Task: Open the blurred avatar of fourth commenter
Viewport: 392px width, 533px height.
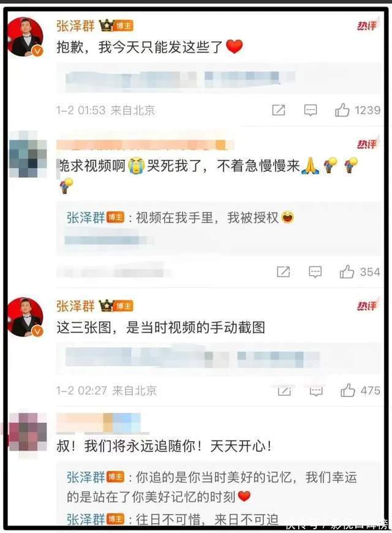Action: tap(28, 432)
